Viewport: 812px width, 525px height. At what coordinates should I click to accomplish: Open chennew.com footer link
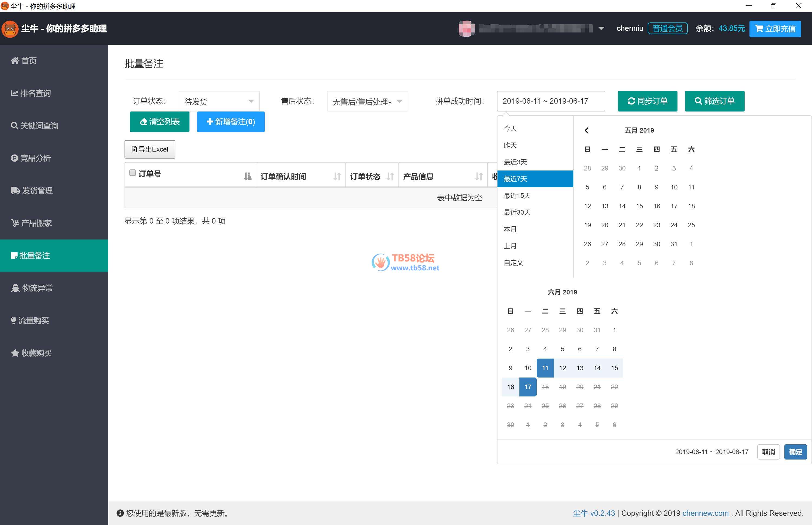(x=705, y=513)
